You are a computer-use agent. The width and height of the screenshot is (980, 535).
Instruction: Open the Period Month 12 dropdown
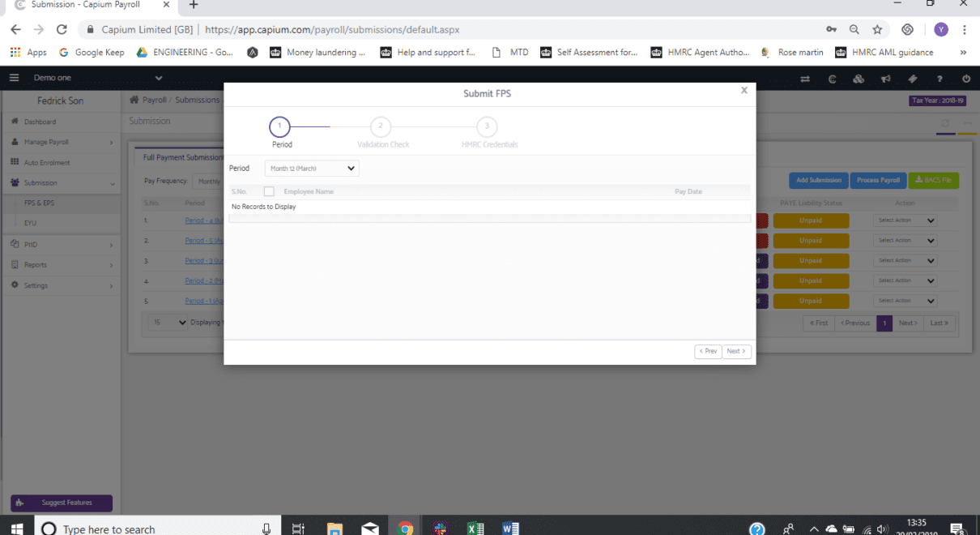(x=312, y=169)
